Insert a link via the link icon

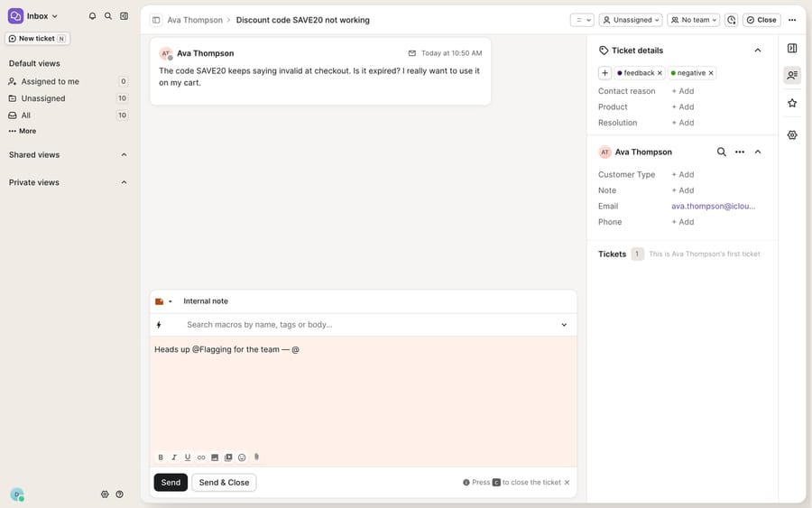201,457
